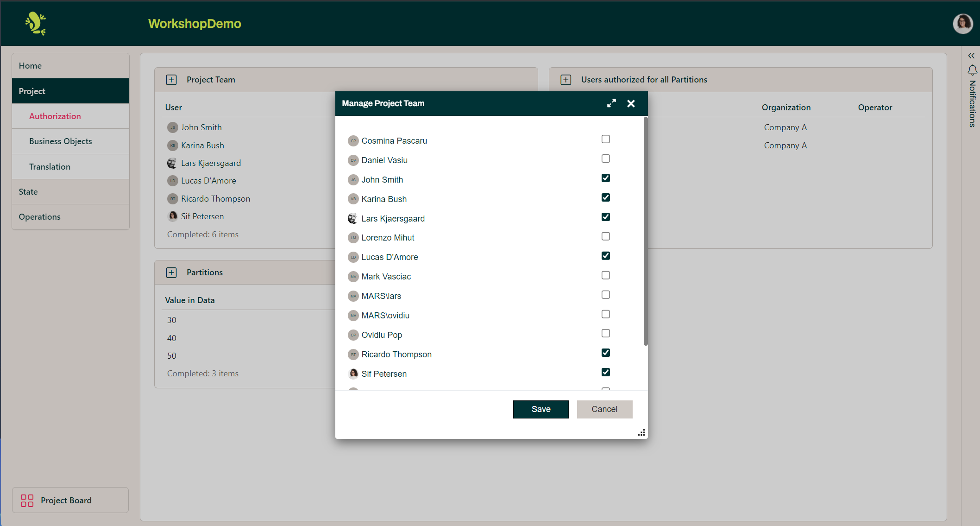
Task: Click the frog logo in the top bar
Action: pos(36,23)
